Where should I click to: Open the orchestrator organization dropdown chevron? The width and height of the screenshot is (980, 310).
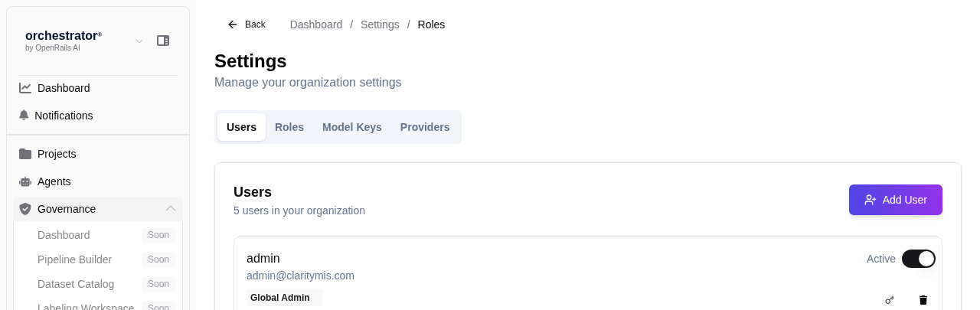point(139,41)
